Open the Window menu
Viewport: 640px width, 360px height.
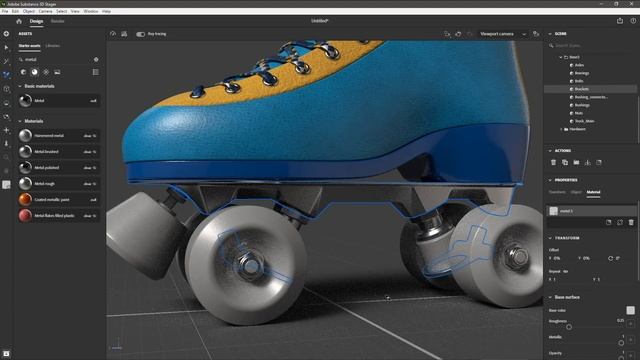pos(91,11)
